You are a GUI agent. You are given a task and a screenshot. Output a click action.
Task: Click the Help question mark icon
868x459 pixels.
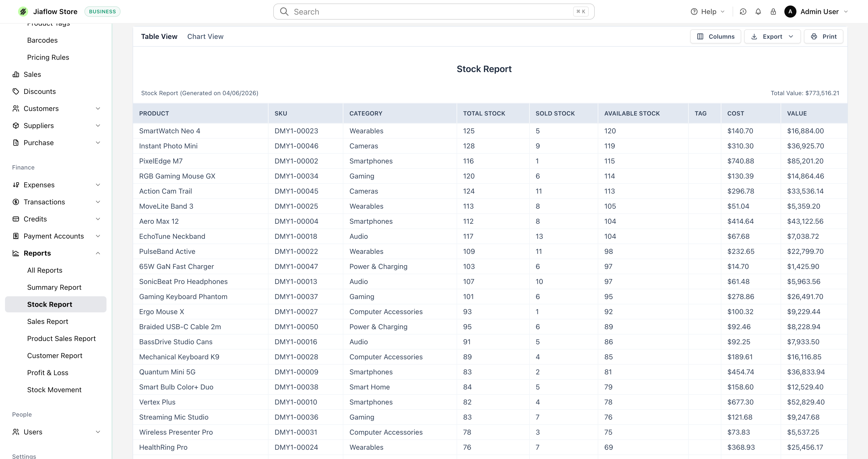click(694, 12)
